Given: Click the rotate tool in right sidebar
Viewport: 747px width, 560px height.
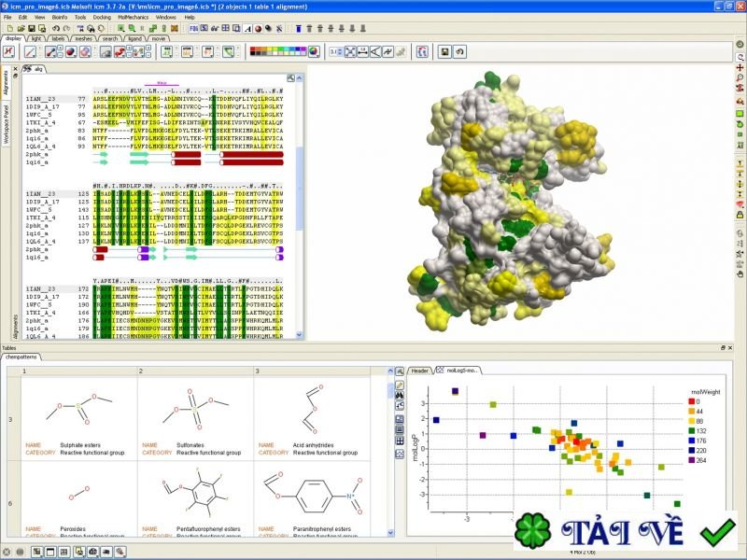Looking at the screenshot, I should [740, 57].
